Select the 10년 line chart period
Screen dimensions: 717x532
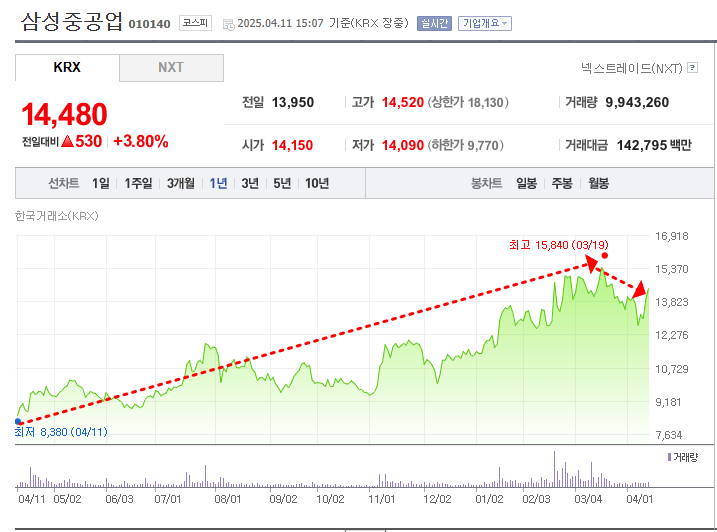(x=317, y=183)
